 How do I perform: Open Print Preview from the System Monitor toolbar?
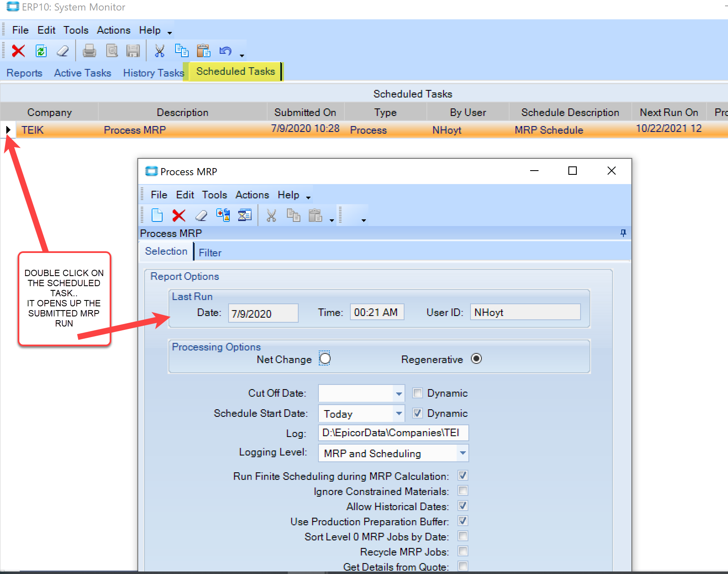coord(111,50)
